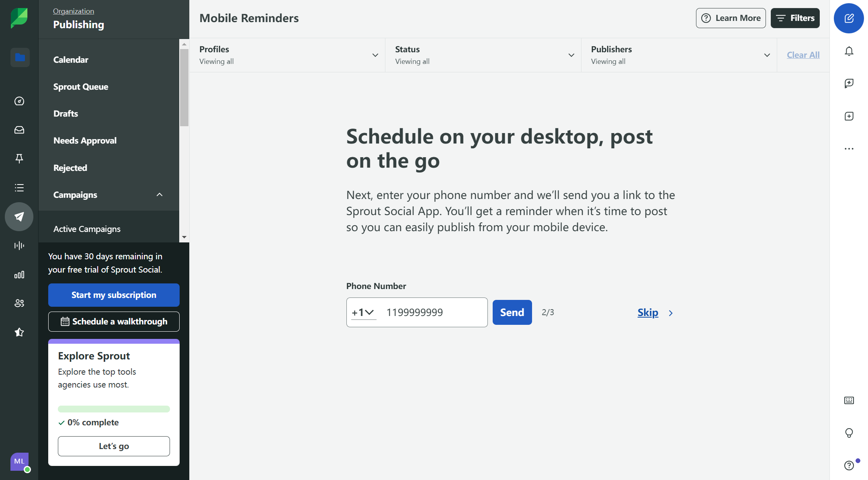Click the Learn More button
Screen dimensions: 868x480
(731, 18)
